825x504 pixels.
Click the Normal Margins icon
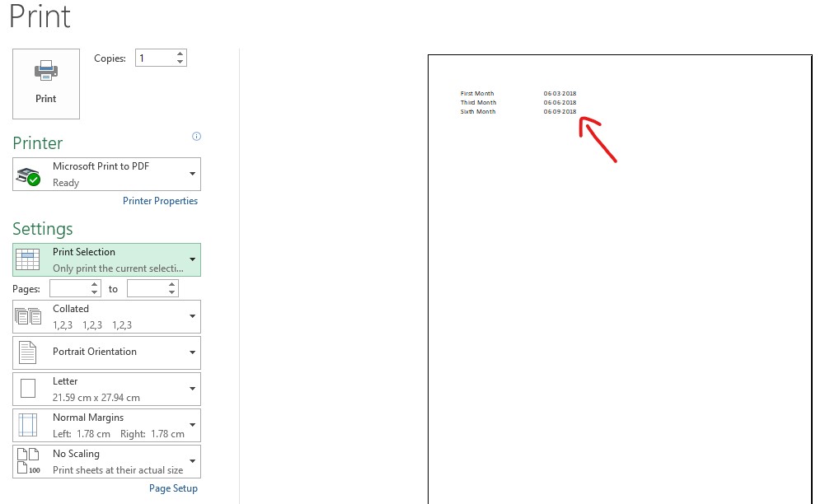(29, 424)
